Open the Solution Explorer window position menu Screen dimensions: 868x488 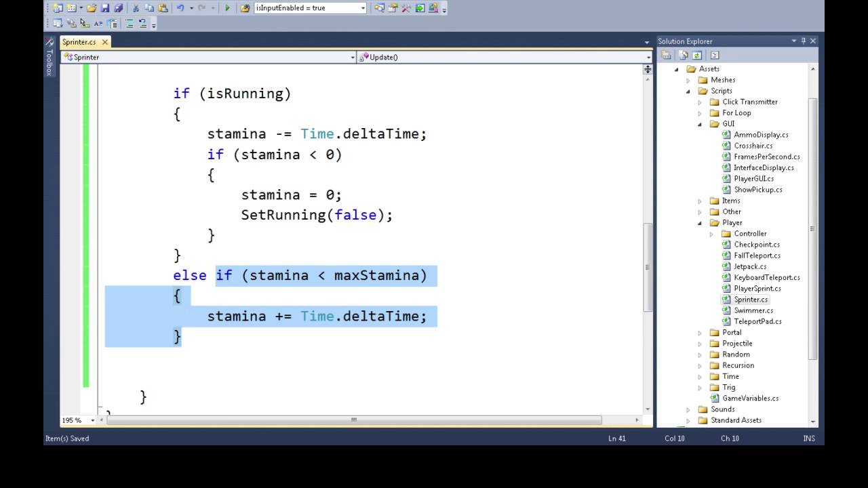(x=793, y=41)
